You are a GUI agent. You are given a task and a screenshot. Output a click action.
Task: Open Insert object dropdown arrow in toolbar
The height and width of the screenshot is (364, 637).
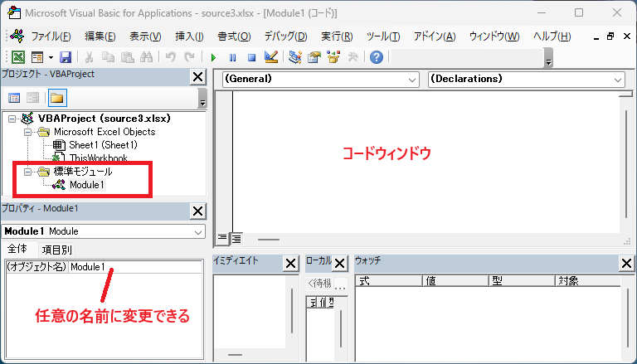tap(51, 57)
